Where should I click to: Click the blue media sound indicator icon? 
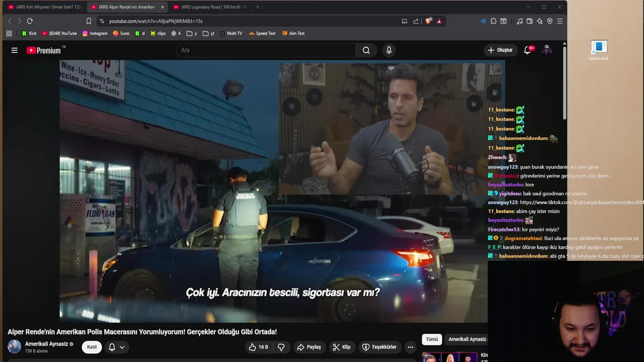(483, 21)
